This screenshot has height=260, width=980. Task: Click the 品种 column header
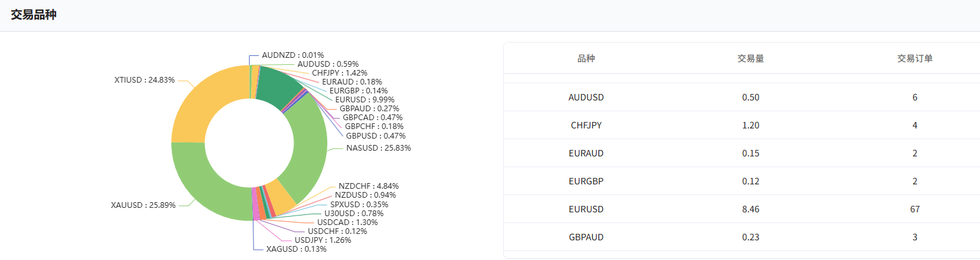586,58
